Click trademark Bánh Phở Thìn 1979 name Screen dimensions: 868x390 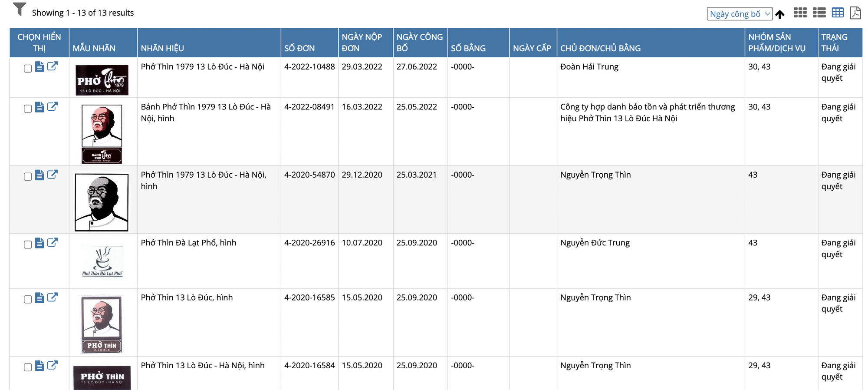coord(206,112)
